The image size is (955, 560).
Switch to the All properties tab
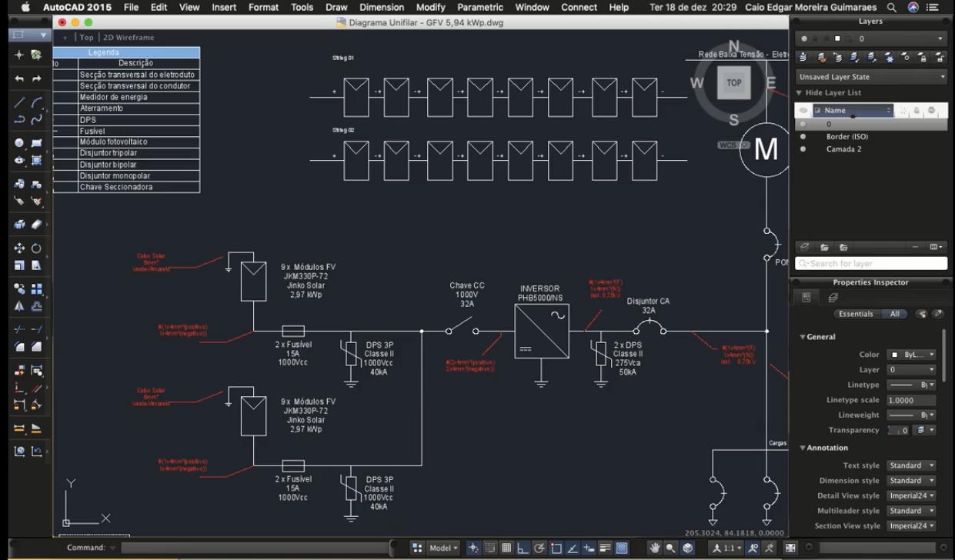(x=894, y=314)
